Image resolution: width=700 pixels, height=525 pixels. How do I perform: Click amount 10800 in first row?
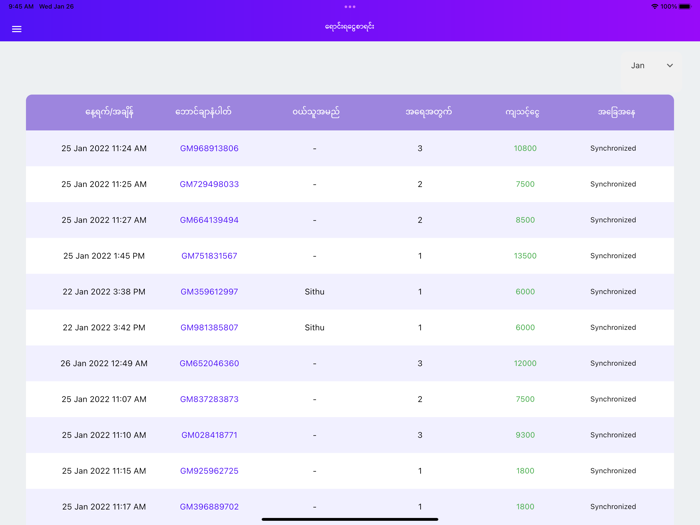(x=525, y=148)
